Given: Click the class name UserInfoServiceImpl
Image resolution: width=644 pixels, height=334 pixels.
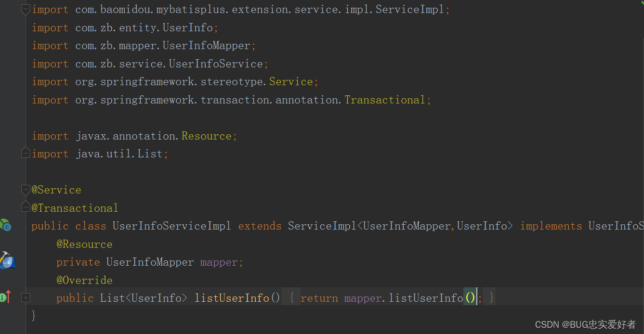Looking at the screenshot, I should tap(172, 226).
